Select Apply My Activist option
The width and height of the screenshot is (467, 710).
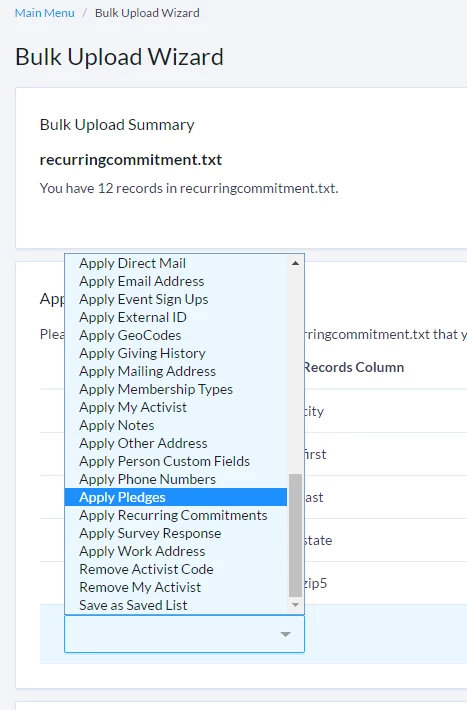tap(176, 407)
